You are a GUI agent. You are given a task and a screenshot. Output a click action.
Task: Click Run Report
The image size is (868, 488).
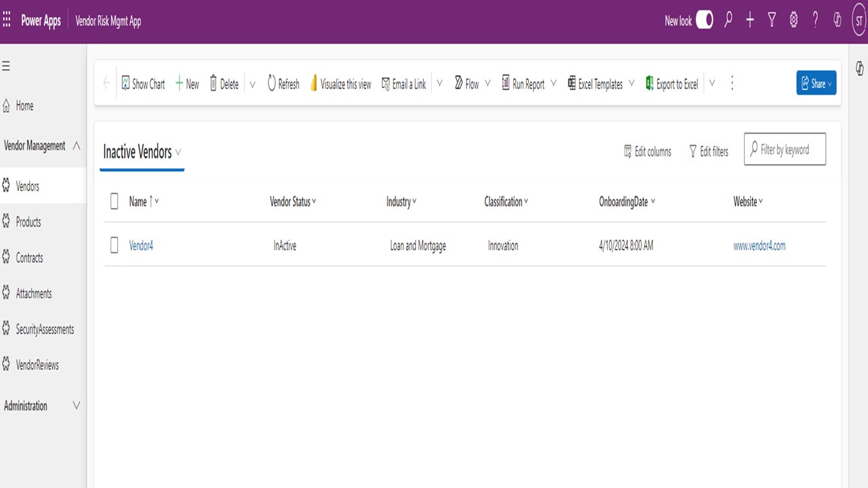[523, 84]
